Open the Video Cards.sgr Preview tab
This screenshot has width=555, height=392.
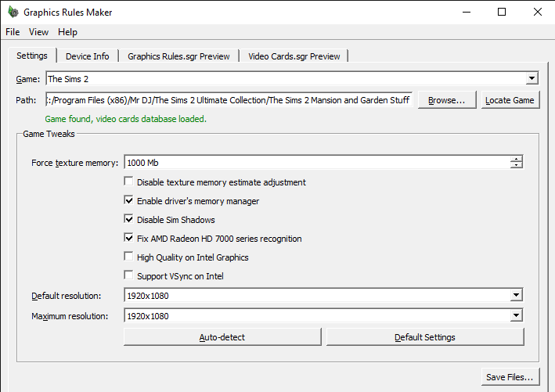tap(294, 56)
